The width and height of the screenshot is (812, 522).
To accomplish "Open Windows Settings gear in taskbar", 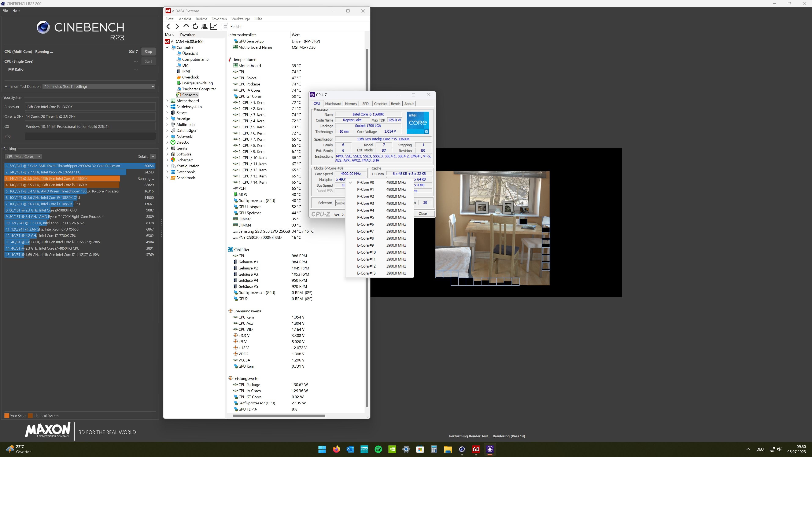I will tap(406, 449).
